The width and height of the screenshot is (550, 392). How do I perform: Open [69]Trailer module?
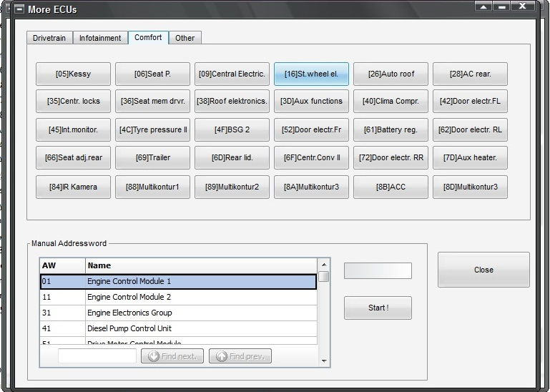coord(152,158)
